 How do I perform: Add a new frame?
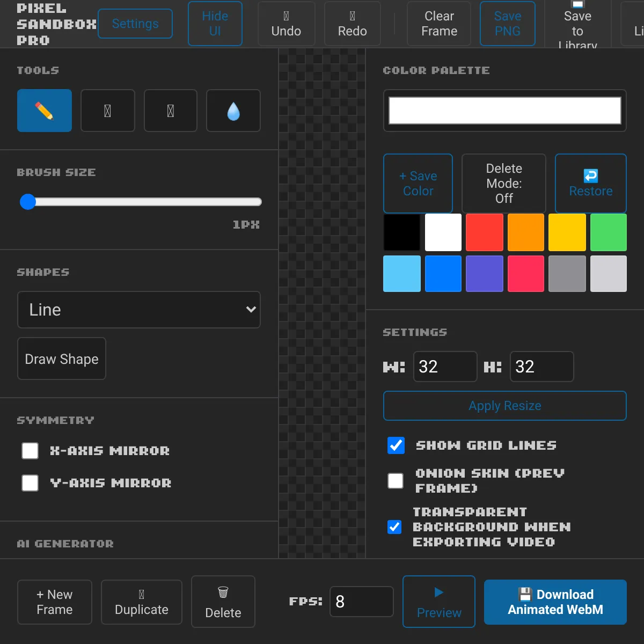tap(55, 602)
